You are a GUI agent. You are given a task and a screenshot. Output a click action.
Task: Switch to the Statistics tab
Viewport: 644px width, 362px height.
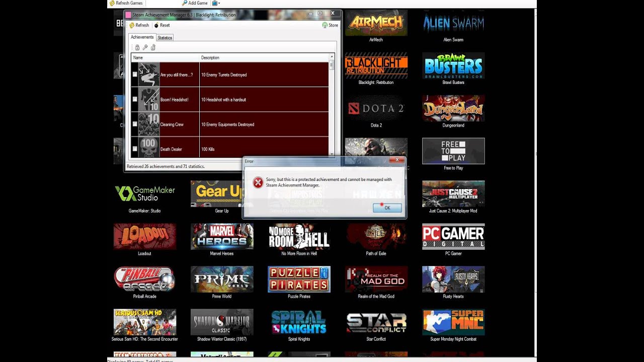[x=165, y=38]
